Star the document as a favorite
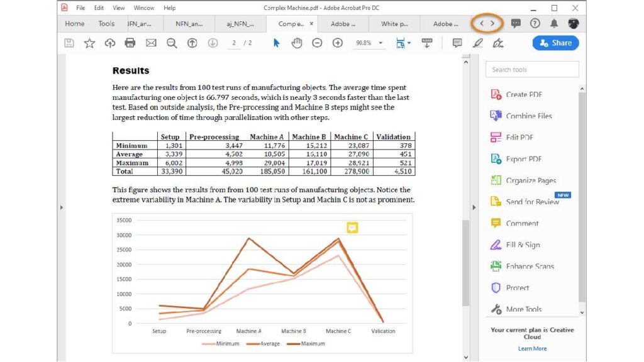 pyautogui.click(x=89, y=43)
